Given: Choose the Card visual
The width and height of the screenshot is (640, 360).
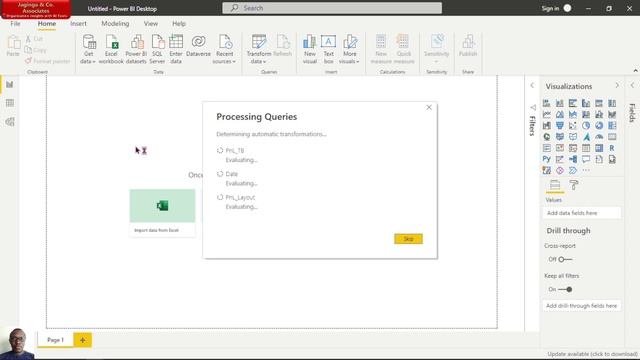Looking at the screenshot, I should pyautogui.click(x=612, y=137).
